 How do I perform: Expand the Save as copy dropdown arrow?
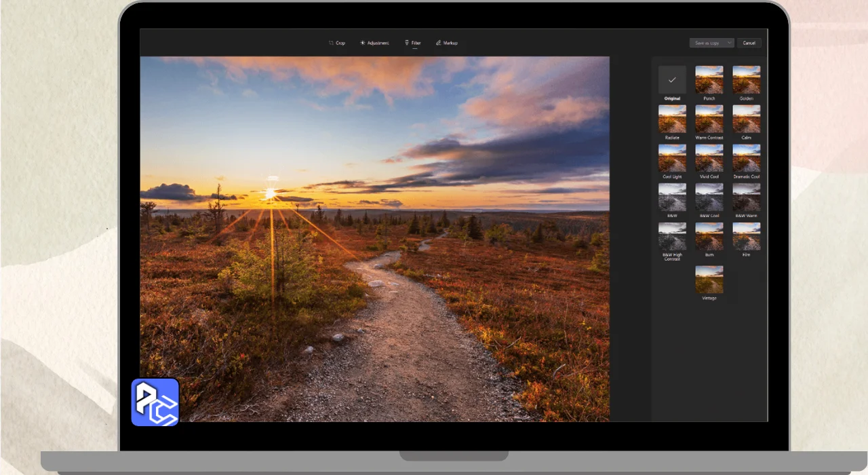[729, 43]
